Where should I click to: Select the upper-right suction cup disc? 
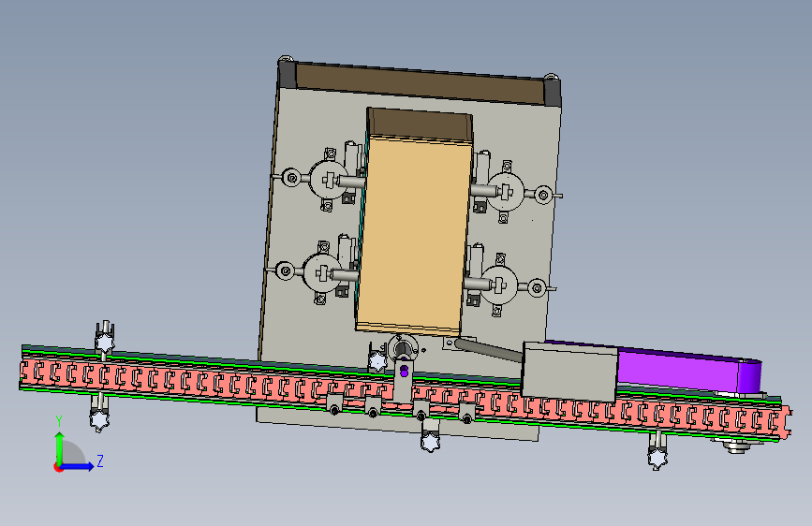506,192
